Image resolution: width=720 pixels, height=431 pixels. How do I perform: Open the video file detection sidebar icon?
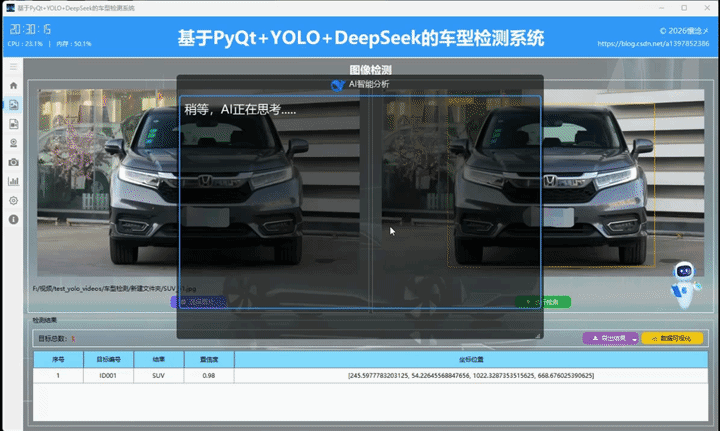[13, 124]
